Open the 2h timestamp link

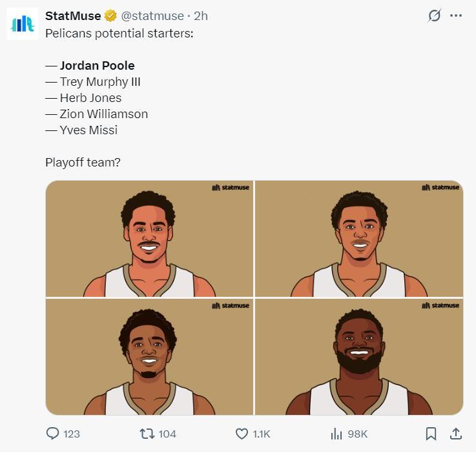(201, 16)
